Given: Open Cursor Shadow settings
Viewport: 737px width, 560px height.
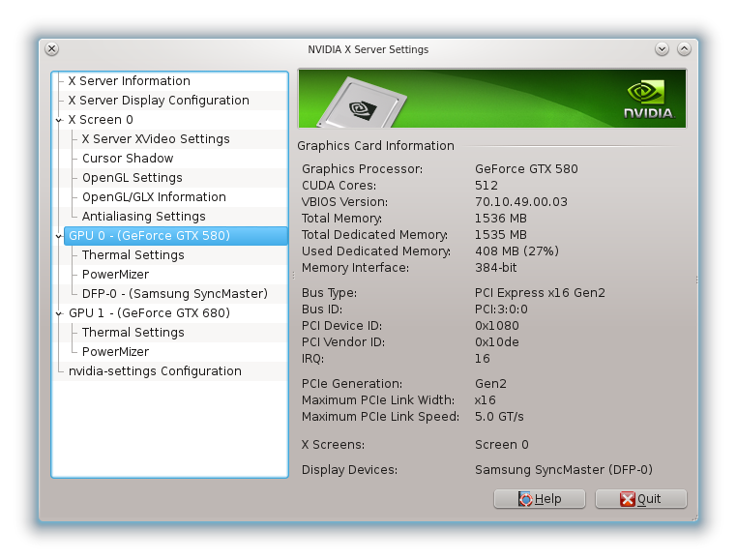Looking at the screenshot, I should [128, 158].
